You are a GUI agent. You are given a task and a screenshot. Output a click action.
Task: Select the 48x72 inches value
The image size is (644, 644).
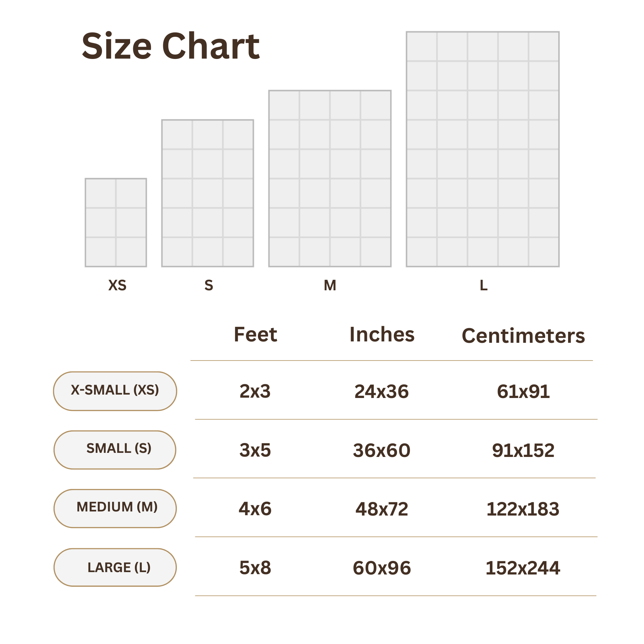point(382,509)
